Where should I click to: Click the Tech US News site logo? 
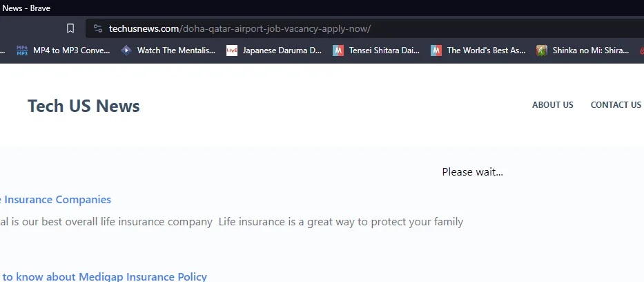[84, 106]
